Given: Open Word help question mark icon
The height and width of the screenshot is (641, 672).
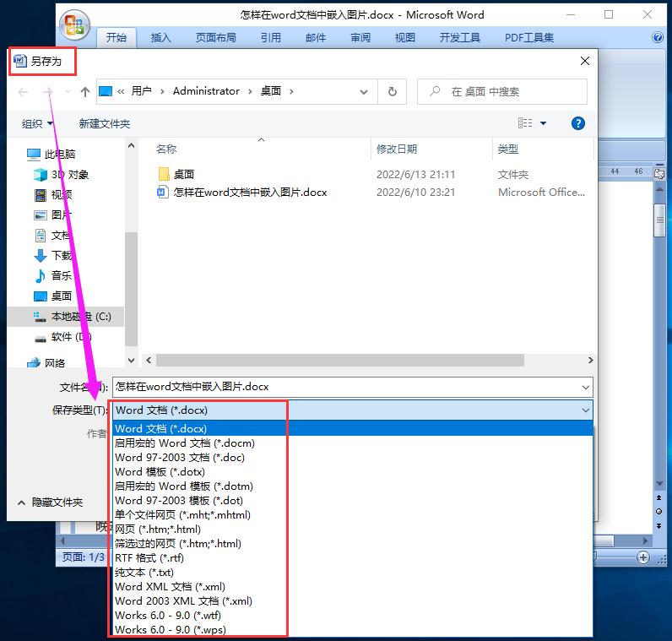Looking at the screenshot, I should (657, 37).
